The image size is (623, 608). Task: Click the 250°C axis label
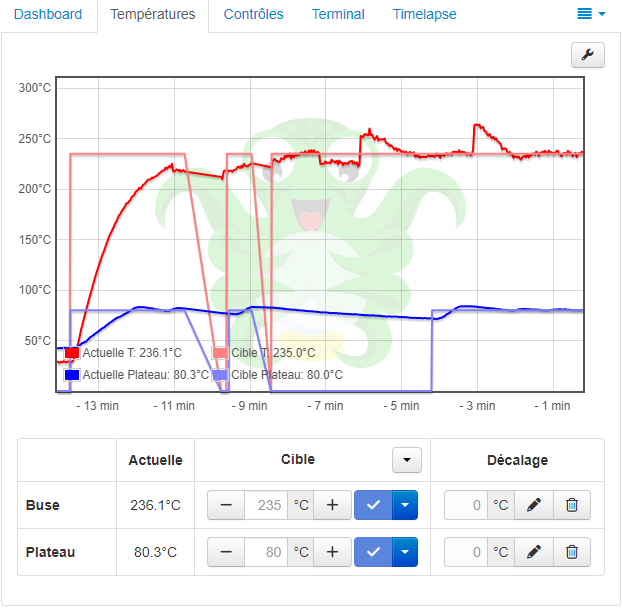pyautogui.click(x=35, y=139)
